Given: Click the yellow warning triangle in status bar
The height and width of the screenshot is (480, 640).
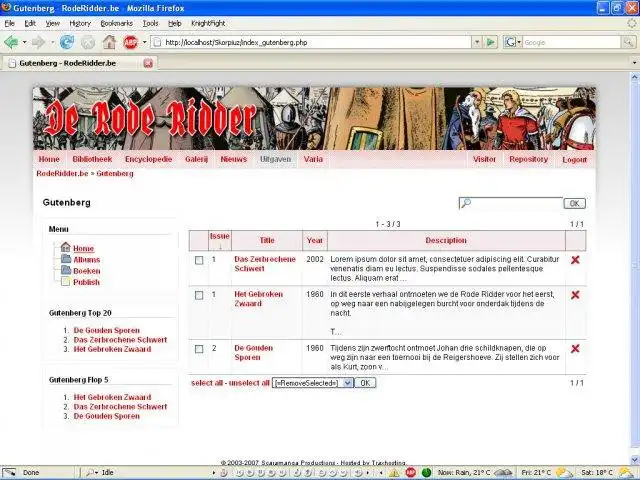Looking at the screenshot, I should point(394,473).
